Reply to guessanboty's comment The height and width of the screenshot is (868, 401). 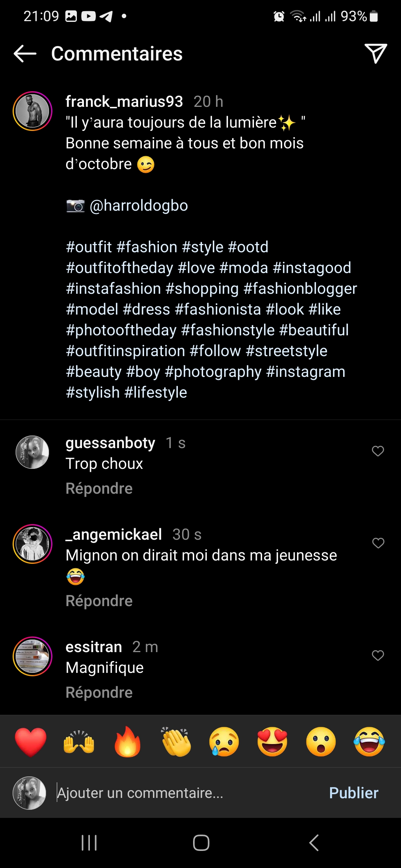pyautogui.click(x=99, y=489)
